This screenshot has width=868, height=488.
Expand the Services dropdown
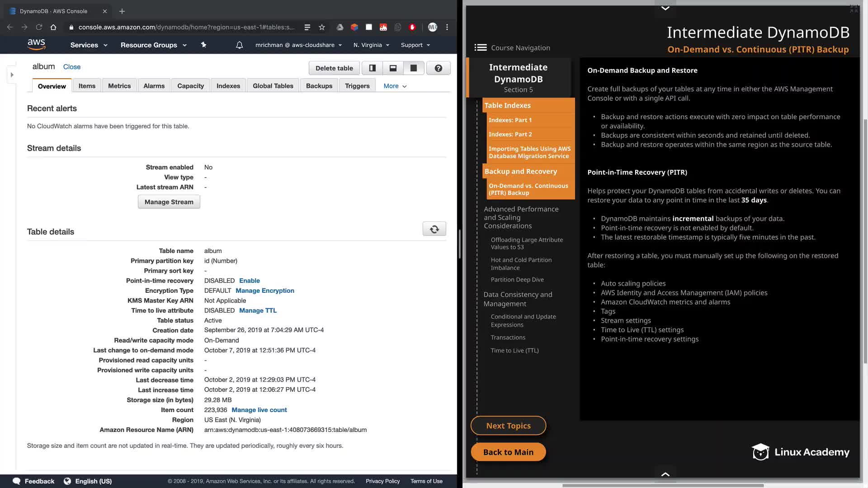click(89, 45)
